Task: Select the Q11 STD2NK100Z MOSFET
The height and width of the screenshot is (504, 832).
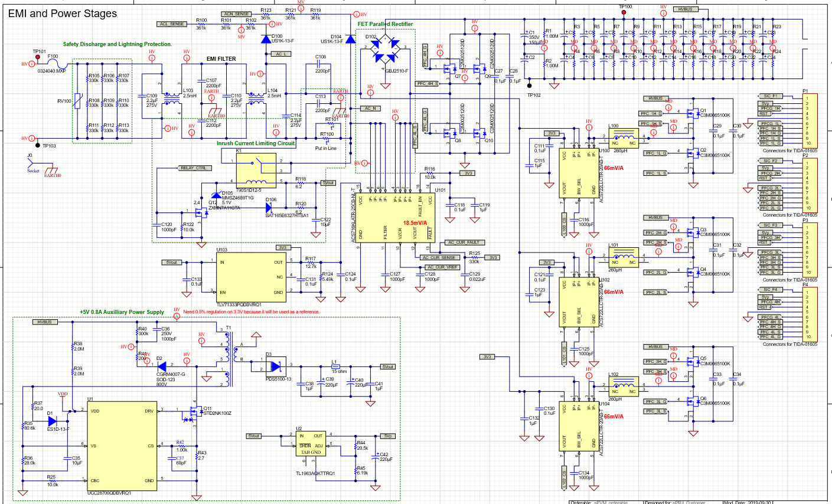Action: click(192, 413)
